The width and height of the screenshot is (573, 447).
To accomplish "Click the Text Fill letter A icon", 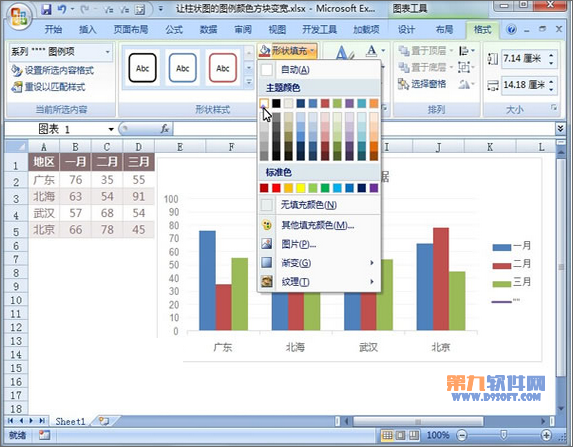I will (371, 51).
